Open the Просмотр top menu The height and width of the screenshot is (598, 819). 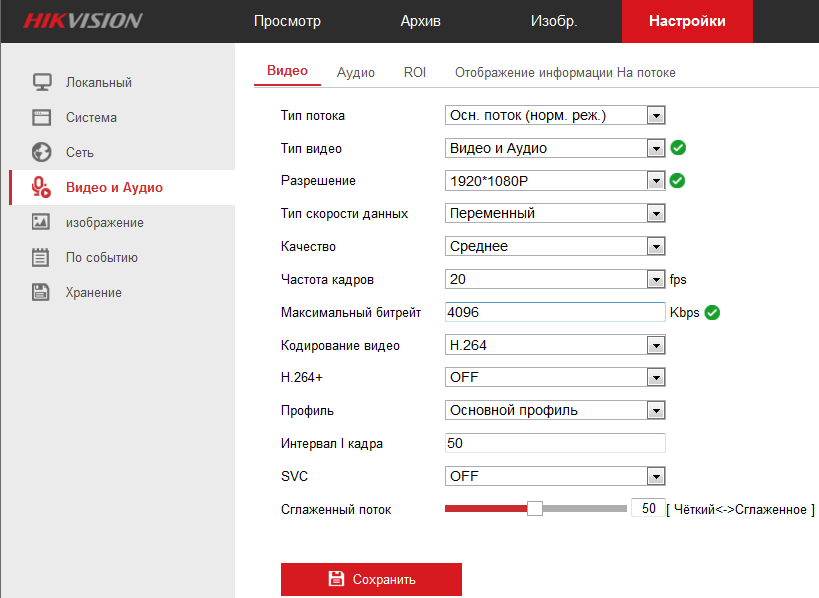click(287, 21)
